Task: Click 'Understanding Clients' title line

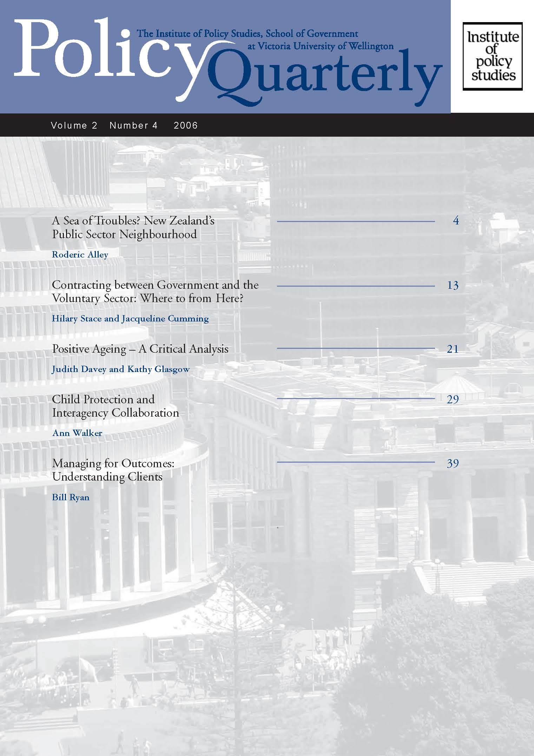Action: click(x=107, y=477)
